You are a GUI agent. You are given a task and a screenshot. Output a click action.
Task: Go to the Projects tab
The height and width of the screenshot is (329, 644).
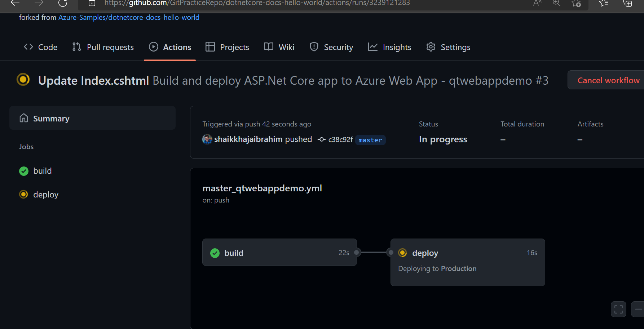(x=227, y=47)
